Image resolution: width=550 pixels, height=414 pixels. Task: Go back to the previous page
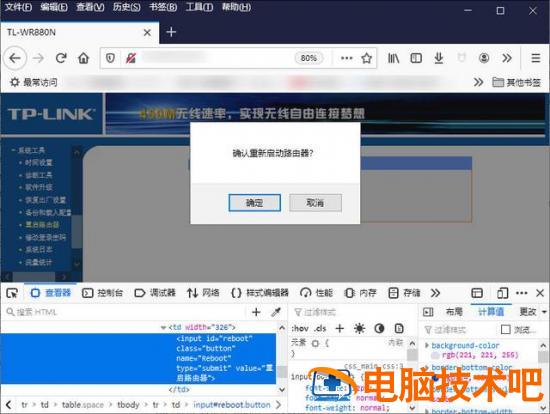(15, 58)
